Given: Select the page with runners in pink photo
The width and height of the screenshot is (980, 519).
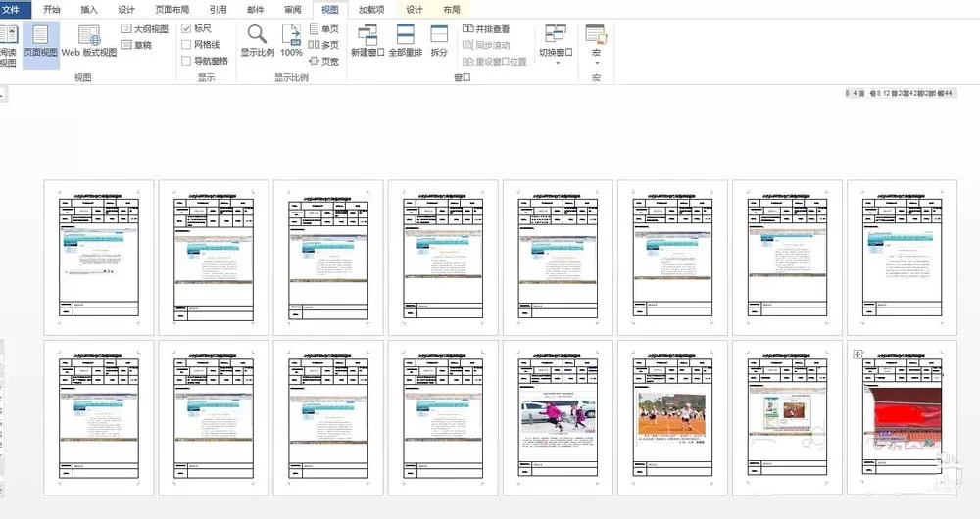Looking at the screenshot, I should click(558, 418).
